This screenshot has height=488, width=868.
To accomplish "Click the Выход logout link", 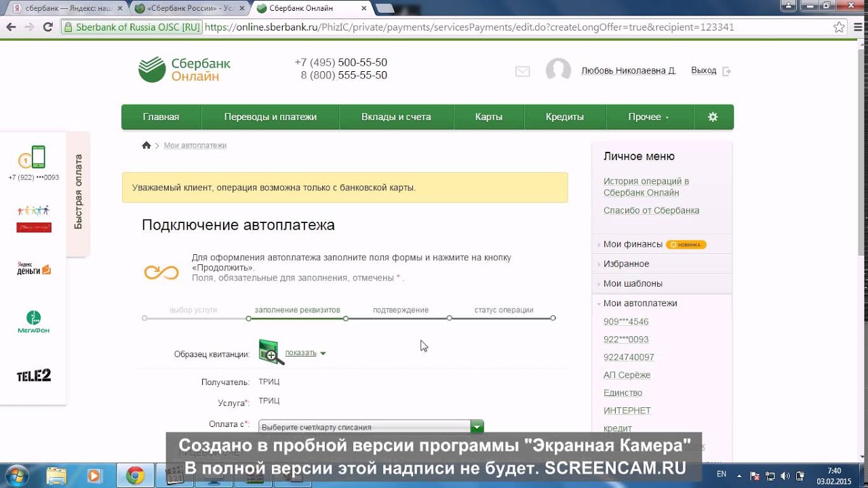I will [704, 70].
